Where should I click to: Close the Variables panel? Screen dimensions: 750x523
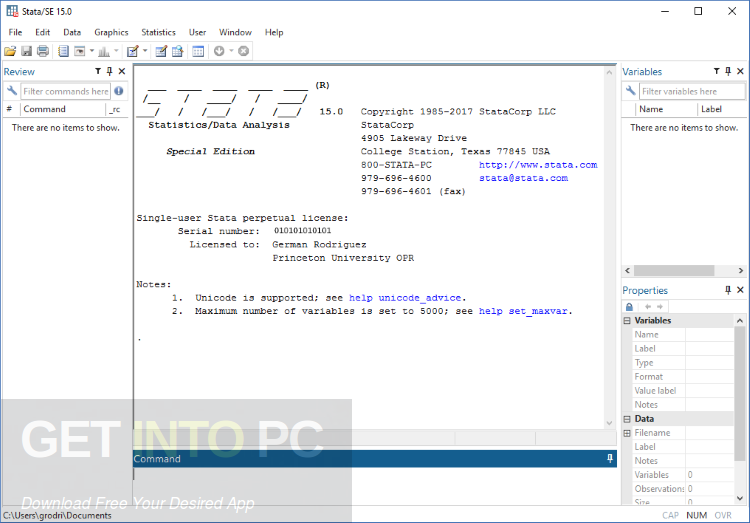(x=740, y=71)
